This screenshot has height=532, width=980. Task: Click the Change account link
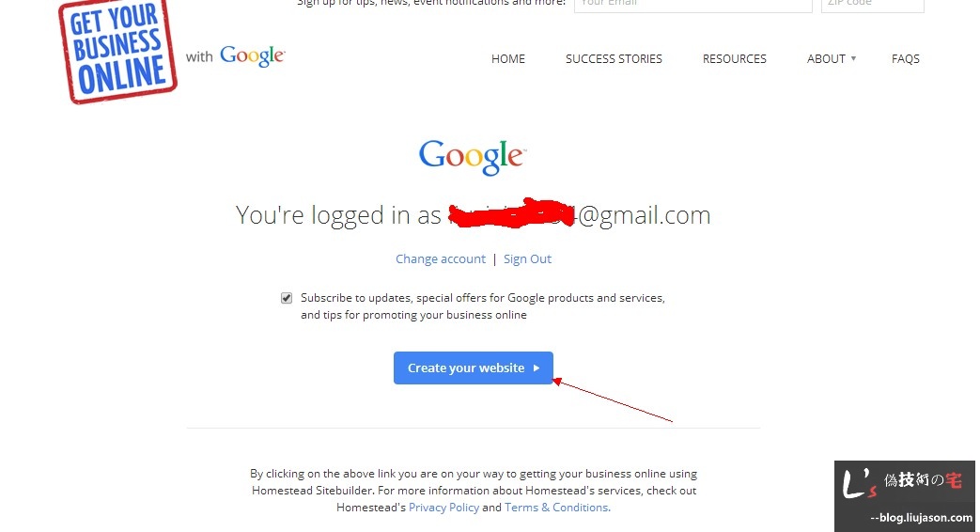click(441, 258)
